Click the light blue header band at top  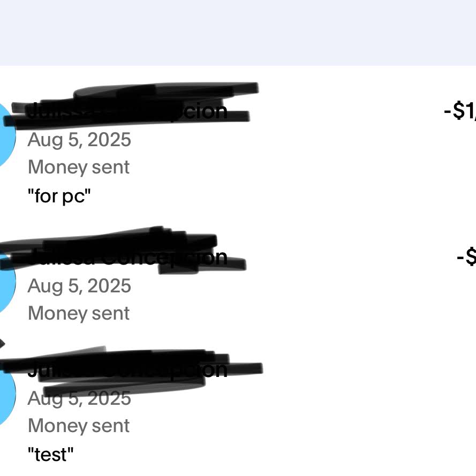click(x=238, y=32)
